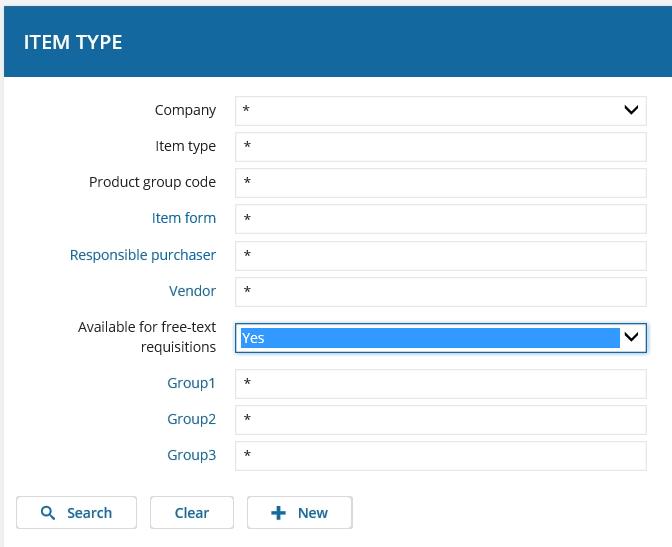
Task: Open the Item form label link
Action: click(x=184, y=218)
